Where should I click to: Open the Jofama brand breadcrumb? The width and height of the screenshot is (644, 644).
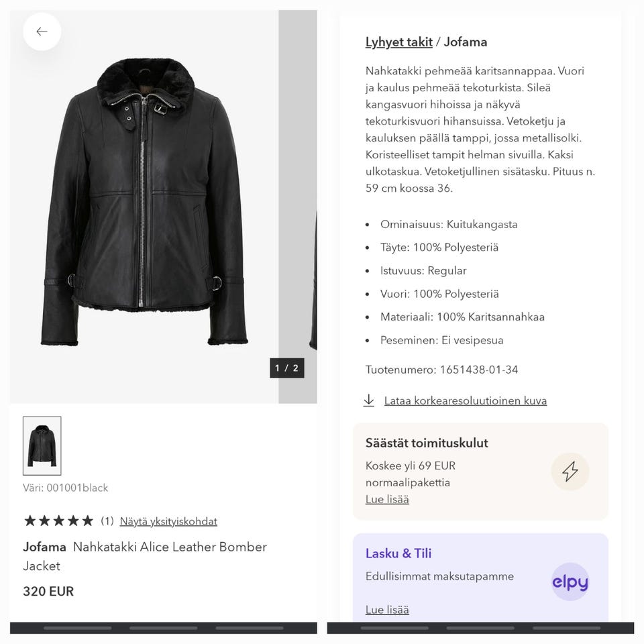pos(466,42)
